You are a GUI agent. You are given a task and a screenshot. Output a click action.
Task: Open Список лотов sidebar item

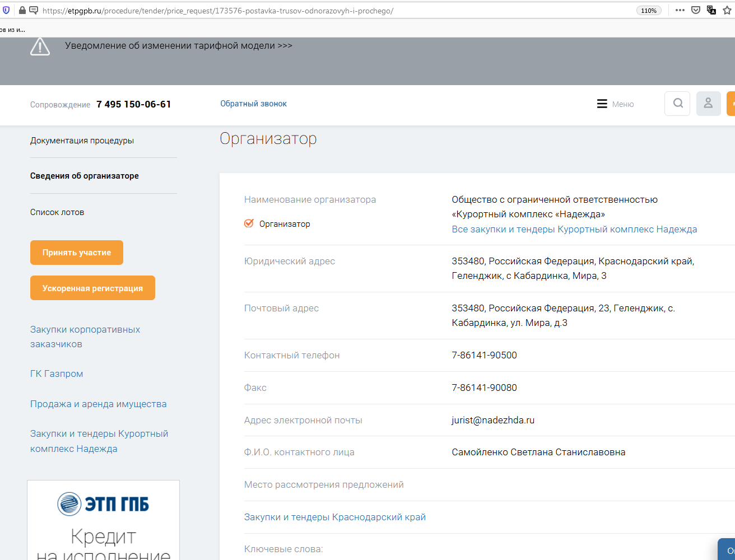coord(57,212)
